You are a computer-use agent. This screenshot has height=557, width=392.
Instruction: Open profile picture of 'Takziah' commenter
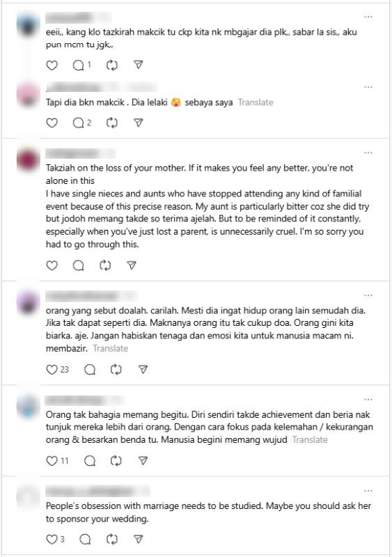(x=28, y=160)
